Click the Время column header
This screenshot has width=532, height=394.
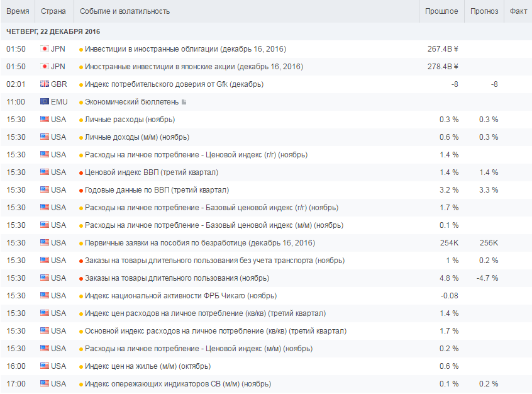[18, 11]
